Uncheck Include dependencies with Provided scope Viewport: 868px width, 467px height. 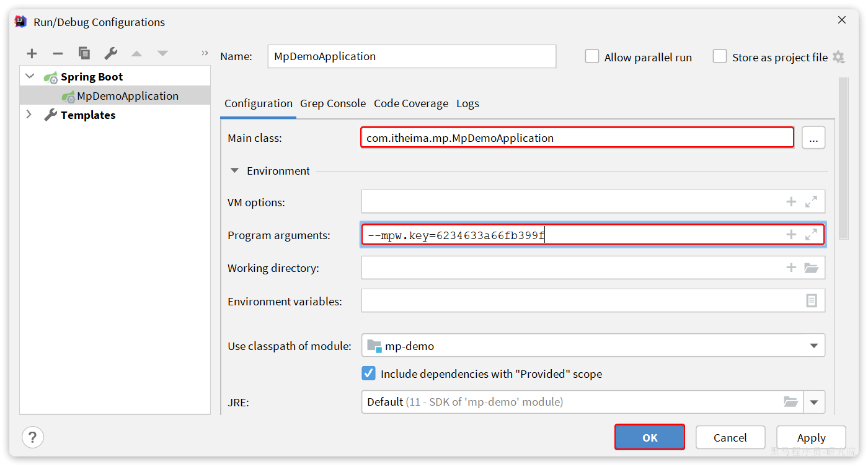368,373
